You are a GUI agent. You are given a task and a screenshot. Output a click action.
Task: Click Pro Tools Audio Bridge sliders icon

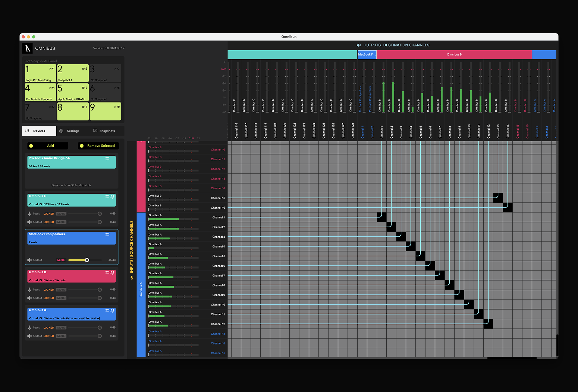tap(107, 158)
